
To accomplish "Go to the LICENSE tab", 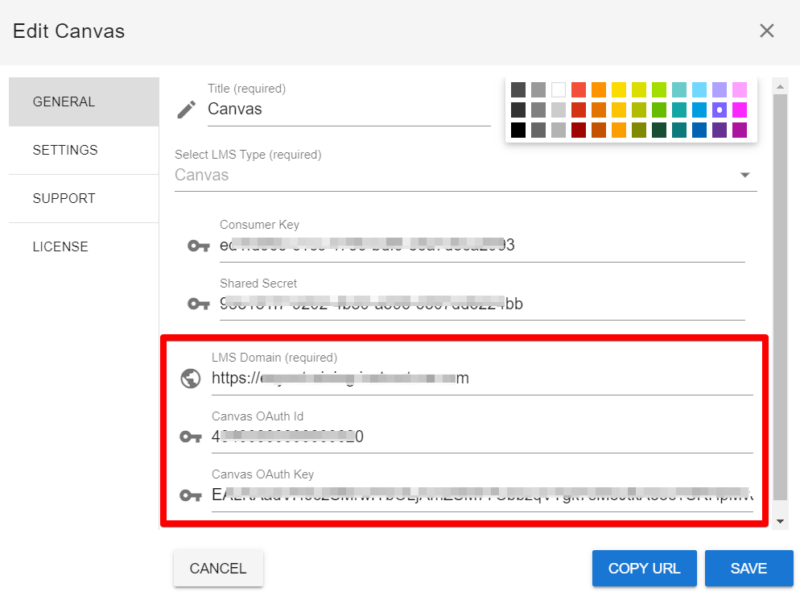I will click(x=60, y=247).
